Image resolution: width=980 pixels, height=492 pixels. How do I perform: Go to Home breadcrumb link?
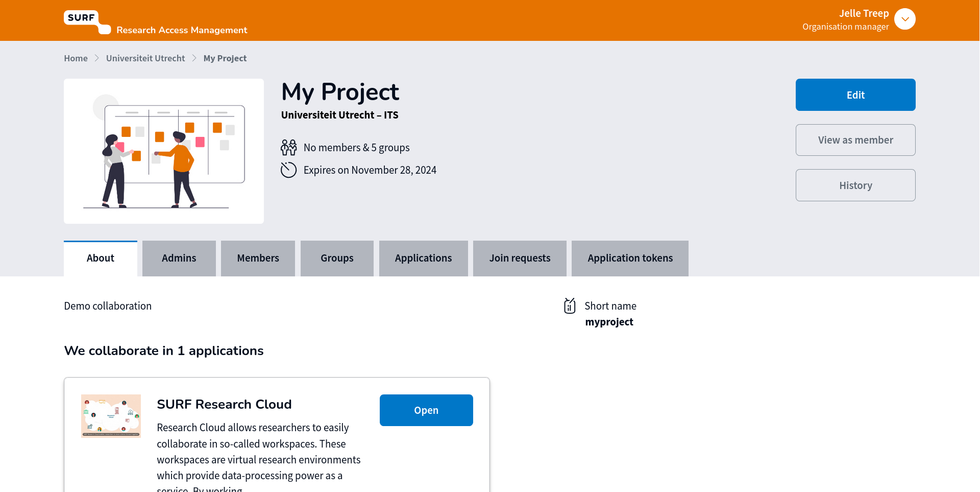[x=76, y=58]
